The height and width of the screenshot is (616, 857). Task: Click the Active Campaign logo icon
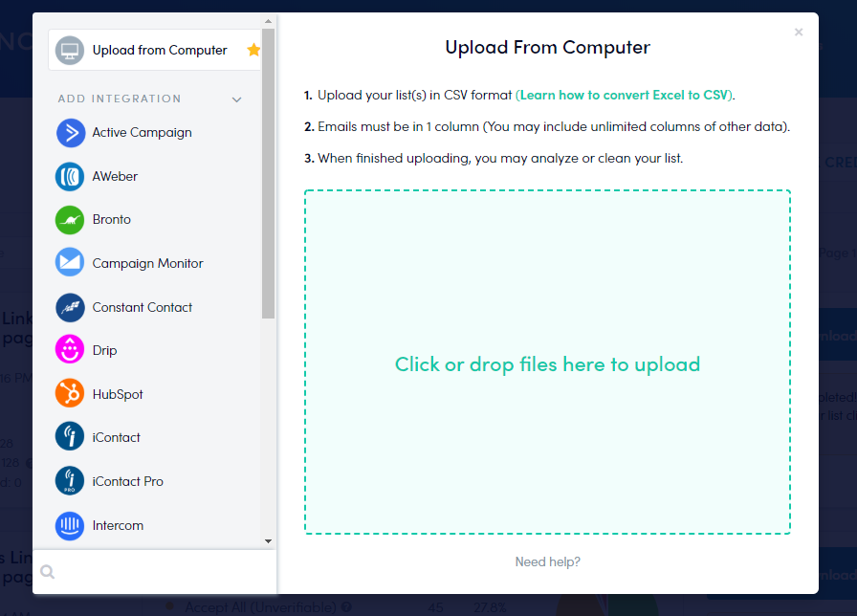pos(71,133)
